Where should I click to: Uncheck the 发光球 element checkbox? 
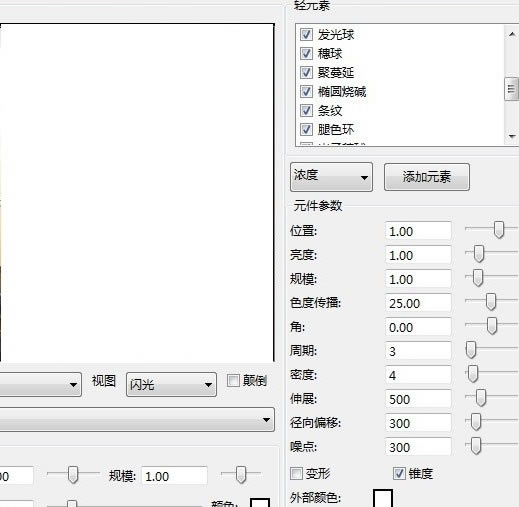pyautogui.click(x=306, y=34)
